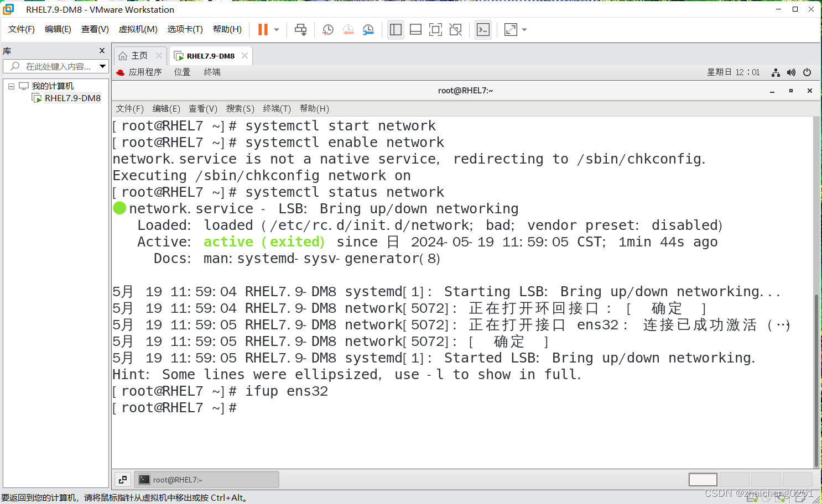Maximize the root@RHEL7 terminal window
Viewport: 822px width, 504px height.
click(x=791, y=91)
